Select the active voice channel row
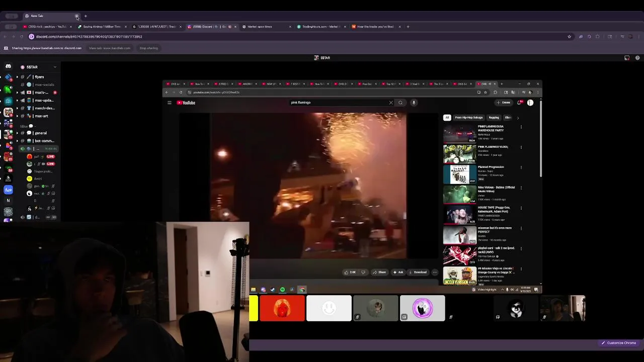This screenshot has width=644, height=362. click(x=38, y=149)
